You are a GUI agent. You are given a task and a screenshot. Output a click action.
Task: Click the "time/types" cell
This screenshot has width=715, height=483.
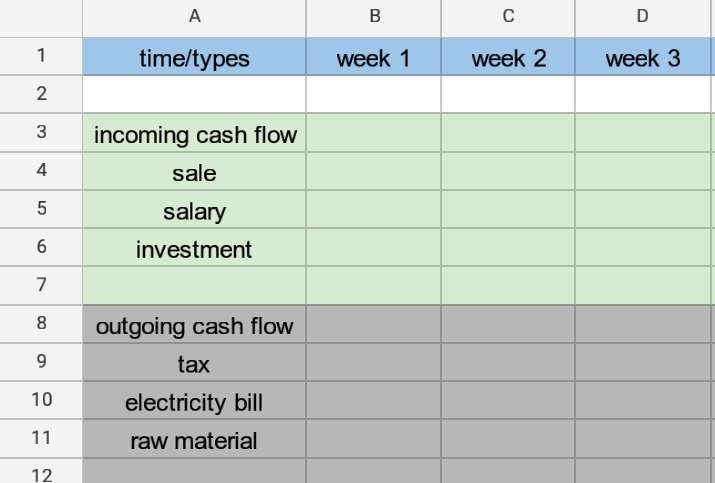[x=194, y=58]
